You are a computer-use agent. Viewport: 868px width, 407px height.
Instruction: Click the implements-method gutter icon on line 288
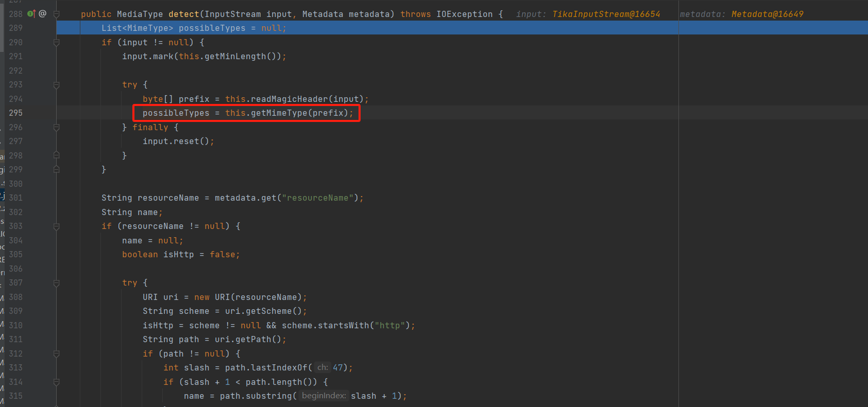tap(31, 14)
